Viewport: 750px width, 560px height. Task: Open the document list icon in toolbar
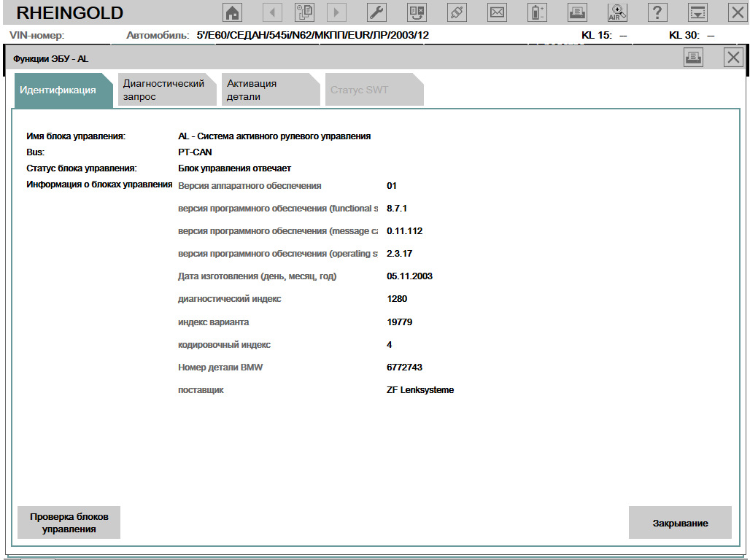pos(305,12)
